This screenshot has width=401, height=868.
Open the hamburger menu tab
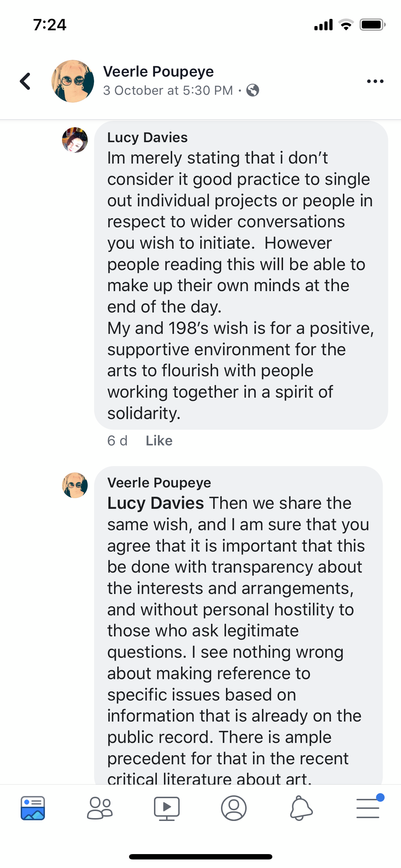point(368,808)
